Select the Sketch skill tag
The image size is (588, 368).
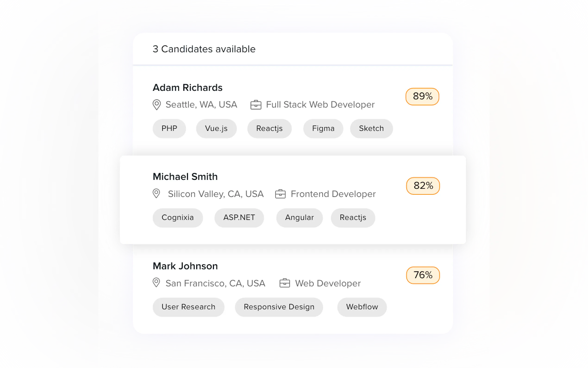[x=371, y=129]
